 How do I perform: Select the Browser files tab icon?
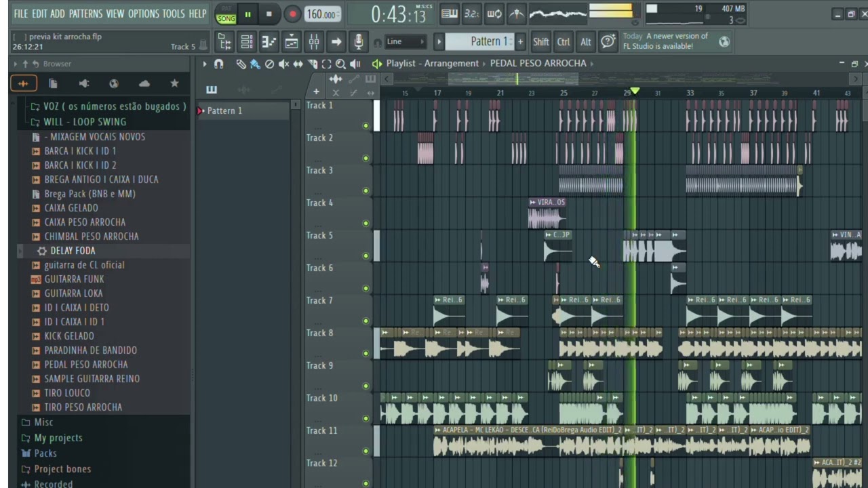[x=53, y=83]
